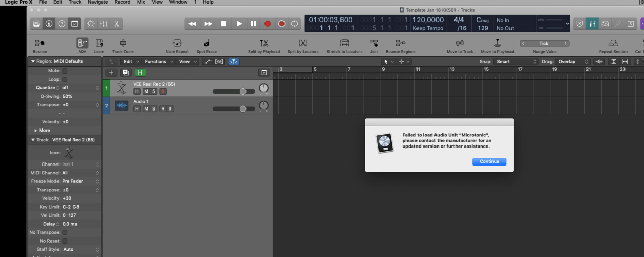Click the Move to Track icon
Viewport: 644px width, 257px height.
tap(460, 43)
